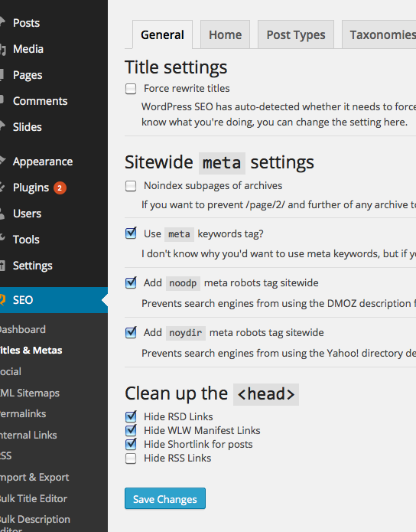Uncheck Add noydir meta robots tag

(131, 332)
